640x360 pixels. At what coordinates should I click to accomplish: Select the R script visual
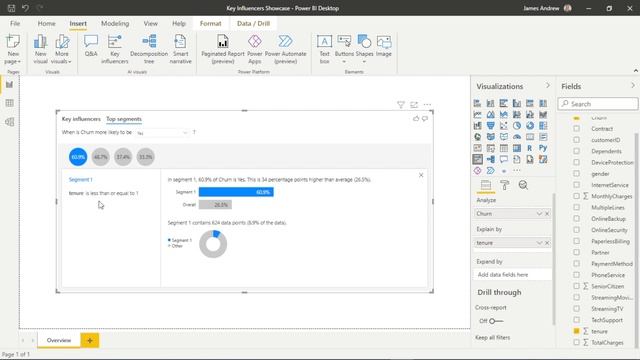(x=530, y=148)
